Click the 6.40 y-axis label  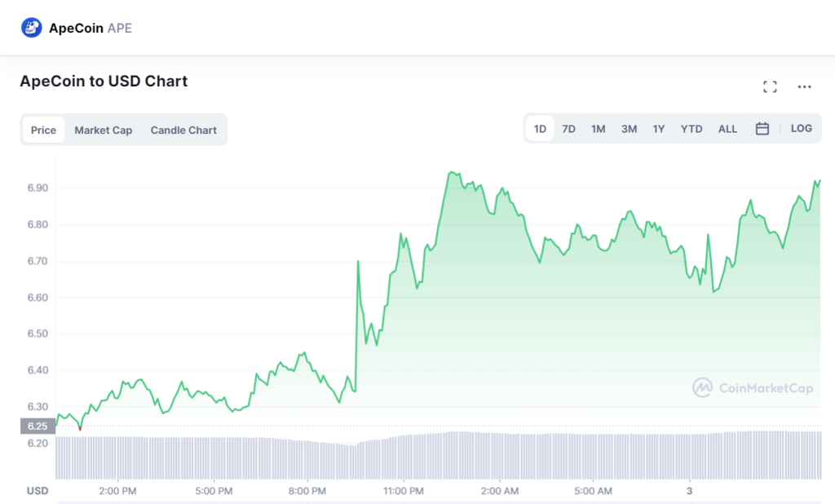[x=38, y=369]
